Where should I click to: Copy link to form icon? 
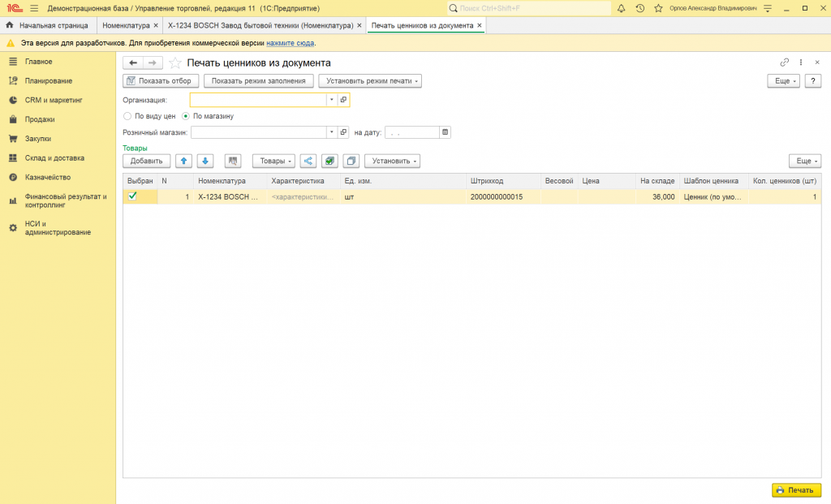pos(785,62)
